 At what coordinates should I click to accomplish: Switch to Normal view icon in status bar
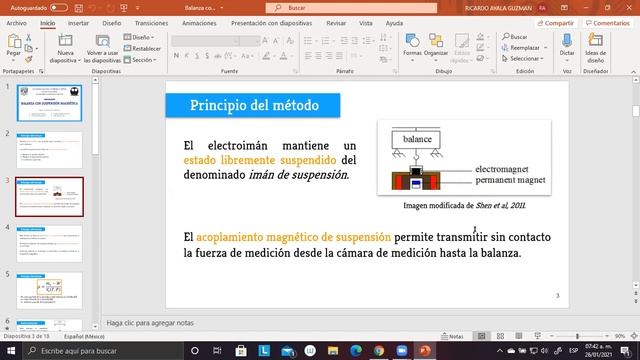482,336
